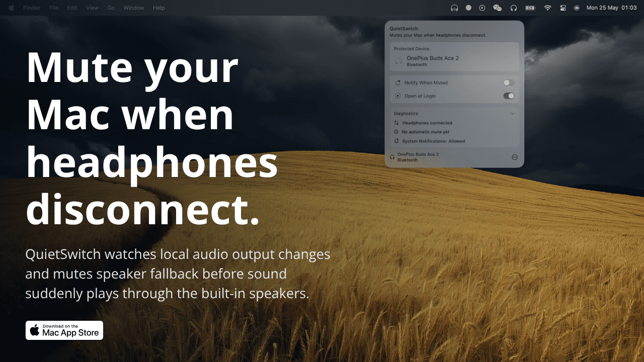Click the filled circle status icon in menu bar
This screenshot has height=362, width=644.
click(x=468, y=8)
